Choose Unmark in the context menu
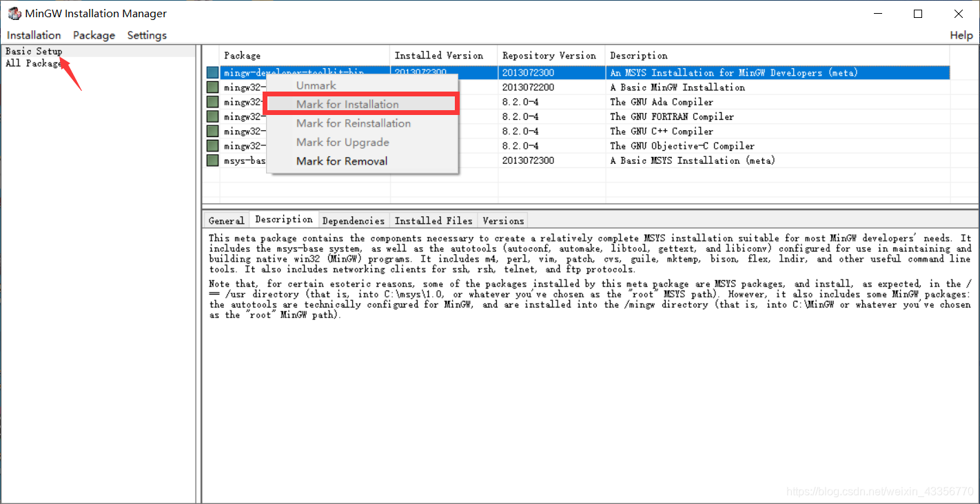Viewport: 980px width, 504px height. click(x=362, y=85)
